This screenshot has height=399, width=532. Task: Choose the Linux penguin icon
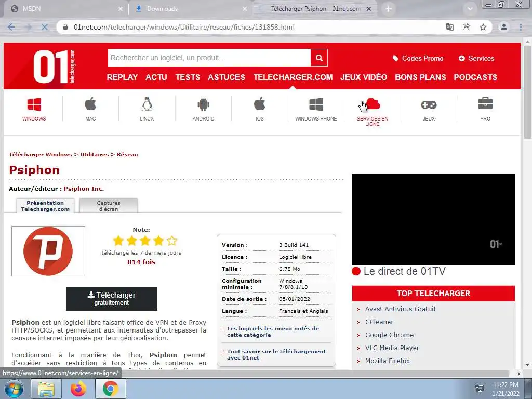(x=147, y=104)
